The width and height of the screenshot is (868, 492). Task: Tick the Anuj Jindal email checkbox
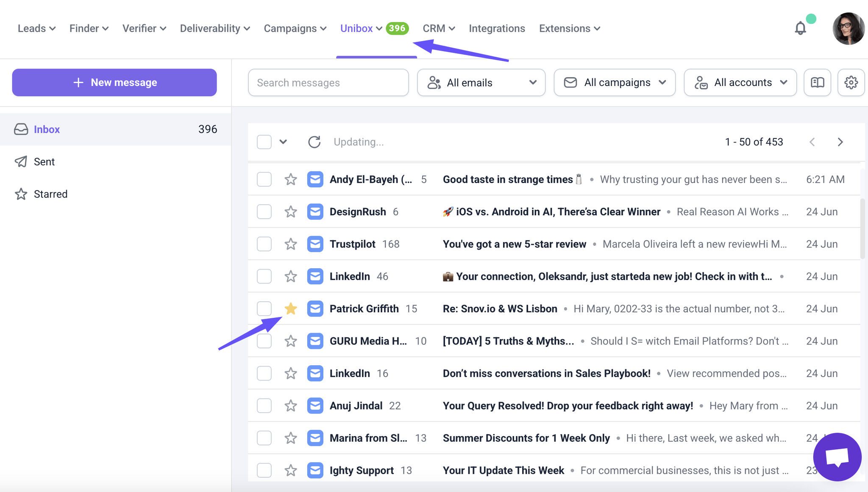tap(264, 406)
